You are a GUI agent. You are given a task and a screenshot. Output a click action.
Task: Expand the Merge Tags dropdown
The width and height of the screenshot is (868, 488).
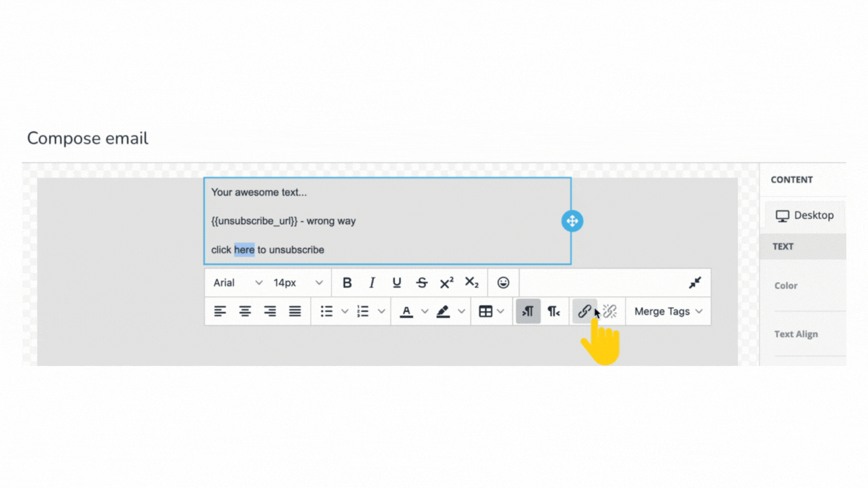(x=668, y=311)
